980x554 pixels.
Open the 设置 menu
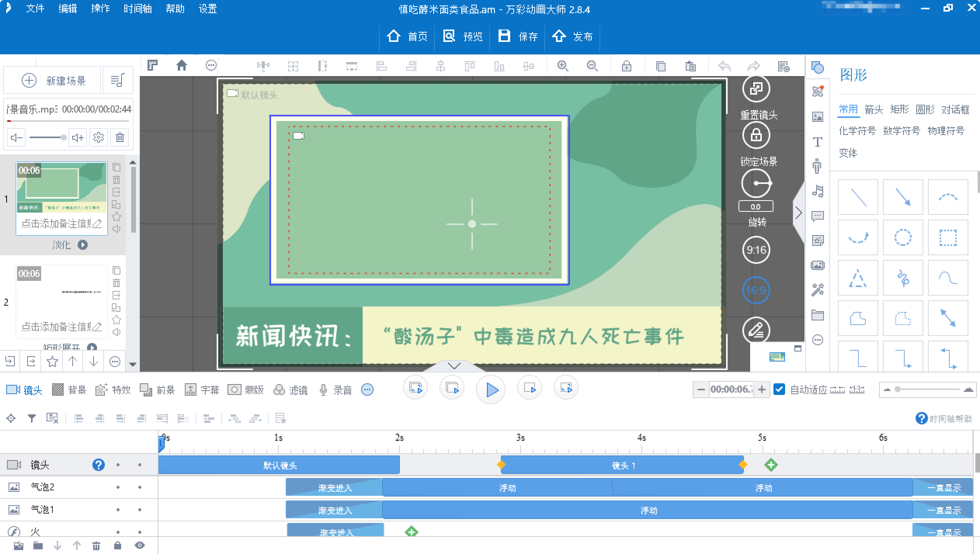(x=207, y=9)
